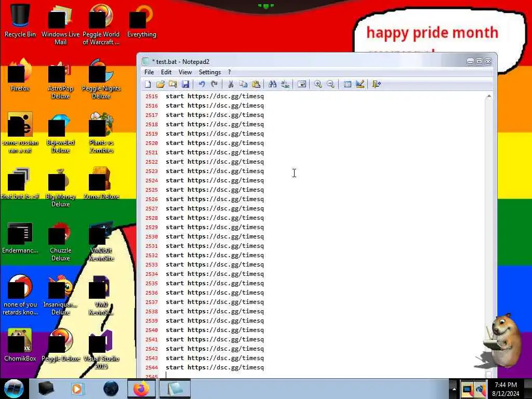Select the Peggle Nights Deluxe desktop icon

pos(101,79)
